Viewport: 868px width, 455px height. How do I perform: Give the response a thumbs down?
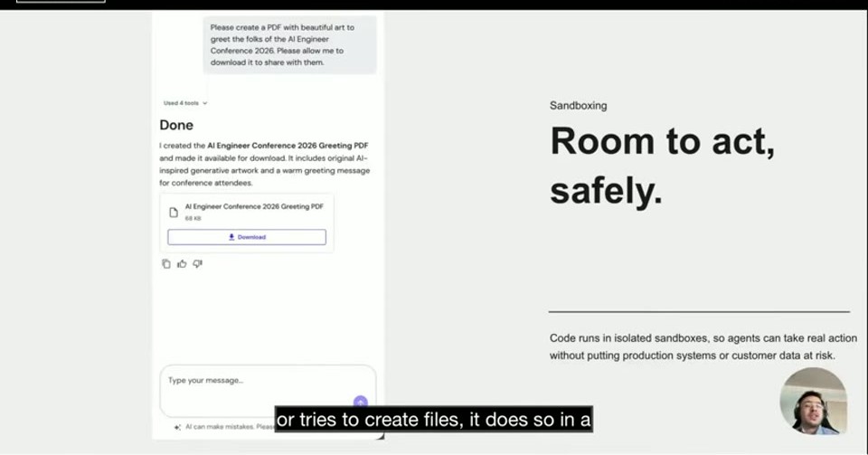pos(198,264)
